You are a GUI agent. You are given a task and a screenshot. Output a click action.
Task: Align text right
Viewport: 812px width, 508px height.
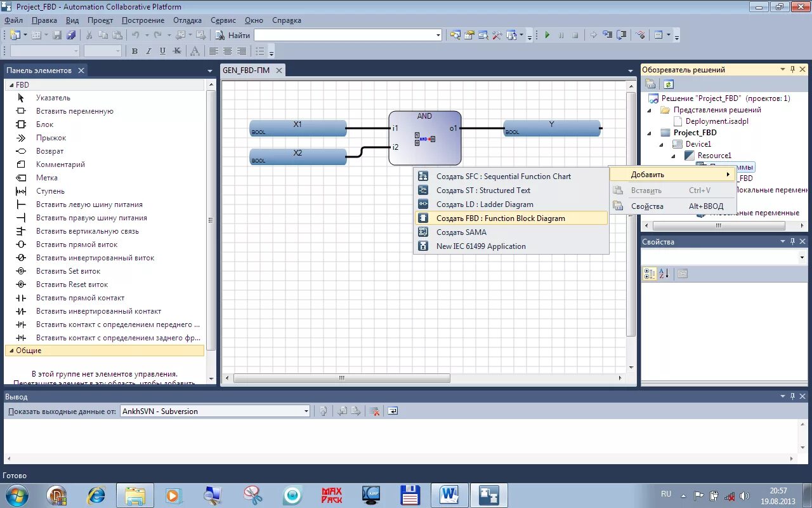[x=242, y=51]
